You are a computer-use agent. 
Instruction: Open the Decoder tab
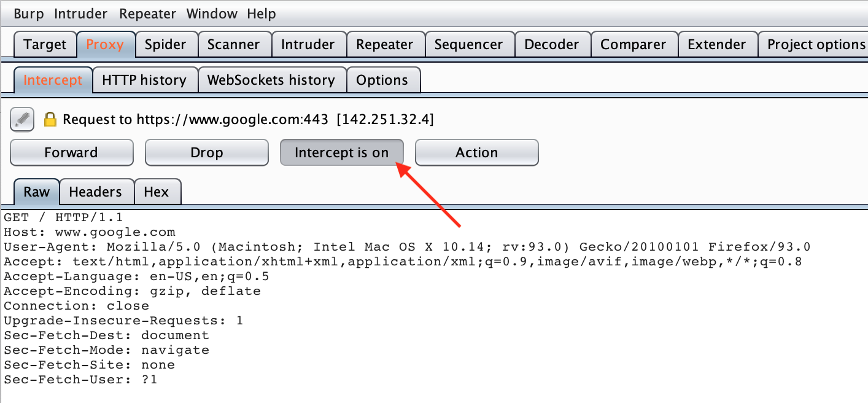click(x=551, y=44)
